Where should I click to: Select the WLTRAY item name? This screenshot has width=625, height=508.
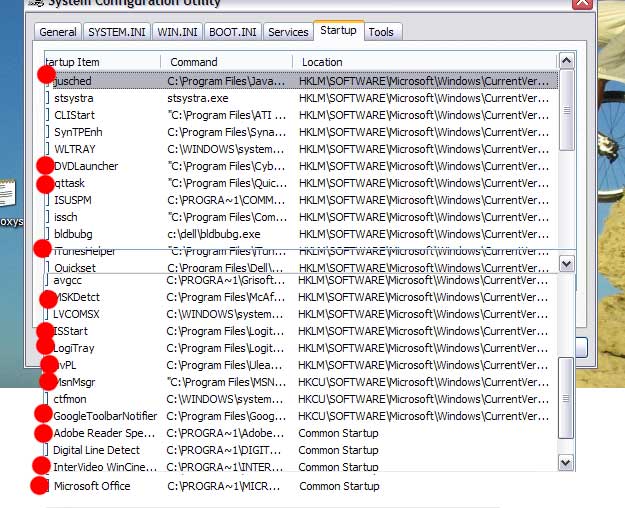click(75, 149)
